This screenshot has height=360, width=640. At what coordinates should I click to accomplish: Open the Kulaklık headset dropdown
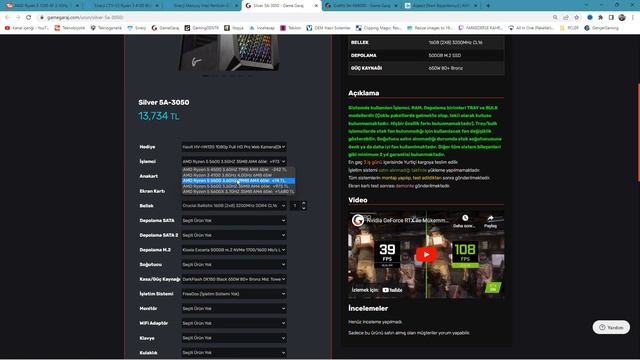234,353
